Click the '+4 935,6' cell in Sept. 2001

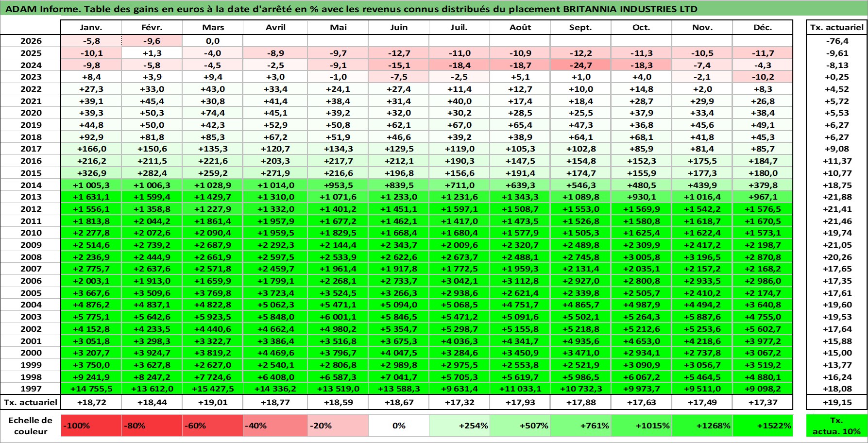[581, 341]
